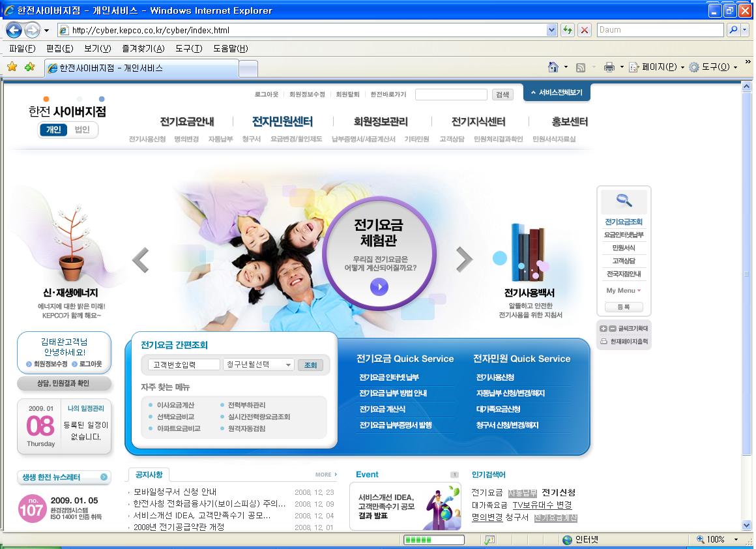Click the zoom level 100% control
This screenshot has height=549, width=756.
716,540
